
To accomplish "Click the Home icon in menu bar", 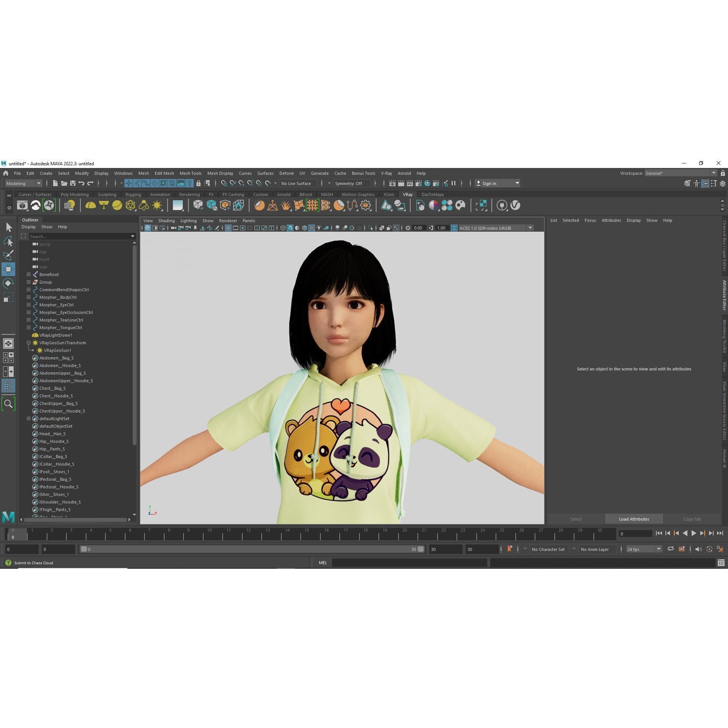I will coord(6,173).
